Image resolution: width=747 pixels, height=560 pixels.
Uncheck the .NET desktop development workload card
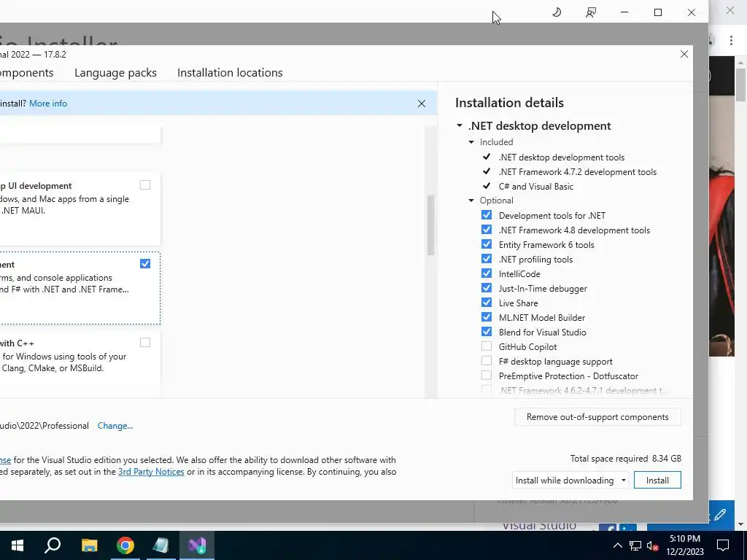145,264
